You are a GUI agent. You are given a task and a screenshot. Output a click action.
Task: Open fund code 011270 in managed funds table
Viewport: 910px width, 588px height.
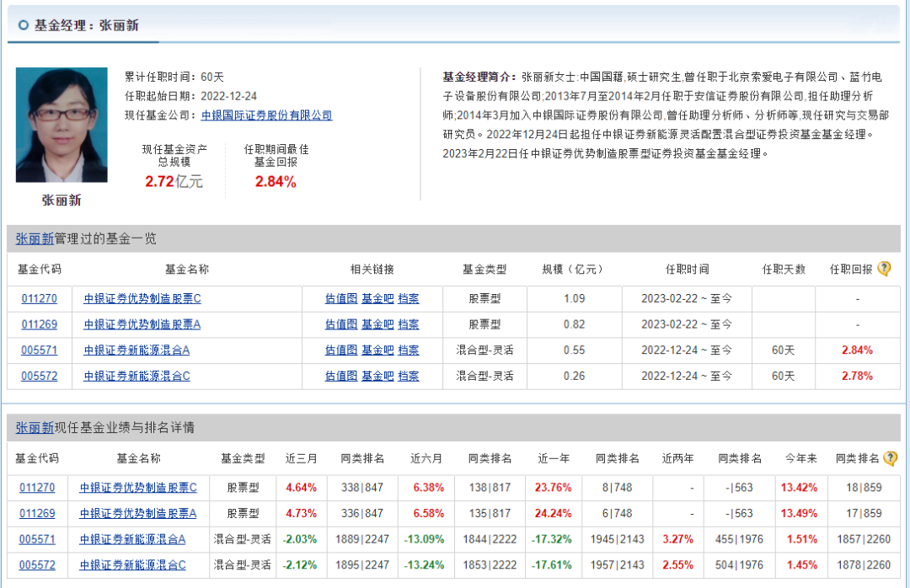point(40,298)
